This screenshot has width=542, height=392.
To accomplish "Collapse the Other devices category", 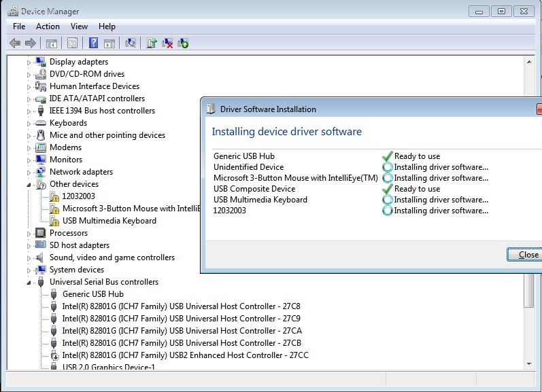I will pyautogui.click(x=29, y=185).
